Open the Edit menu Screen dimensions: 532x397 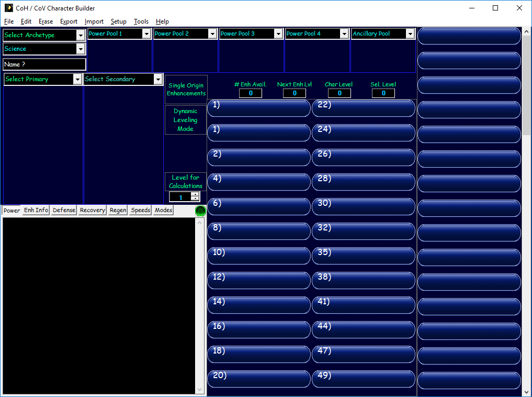[x=26, y=21]
